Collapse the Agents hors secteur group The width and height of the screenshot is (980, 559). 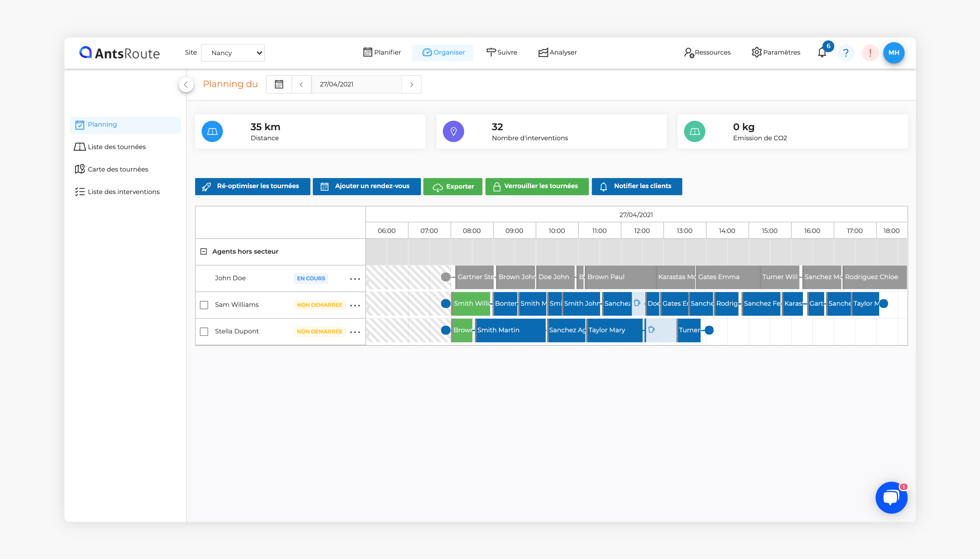204,251
